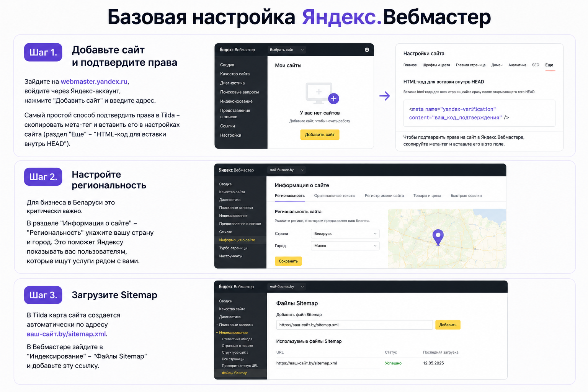Open the Страна dropdown showing Беларусь

click(345, 234)
